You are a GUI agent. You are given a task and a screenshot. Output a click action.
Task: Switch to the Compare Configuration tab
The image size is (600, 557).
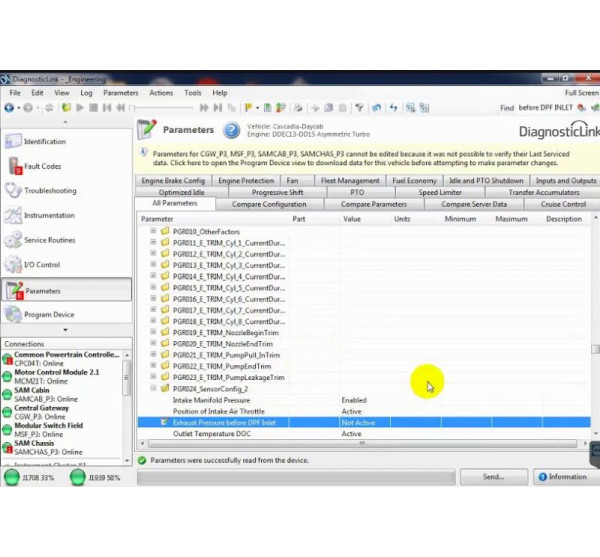[269, 204]
